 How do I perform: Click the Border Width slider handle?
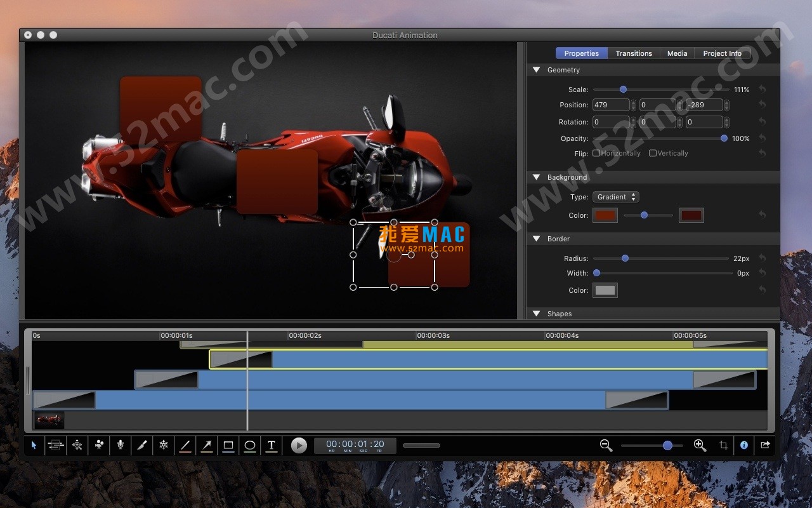(x=596, y=273)
